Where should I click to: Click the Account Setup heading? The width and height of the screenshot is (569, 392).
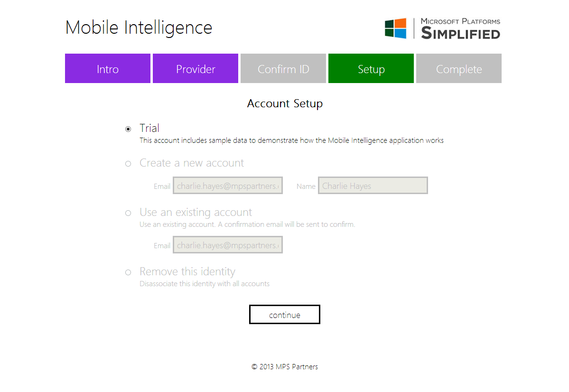[285, 103]
